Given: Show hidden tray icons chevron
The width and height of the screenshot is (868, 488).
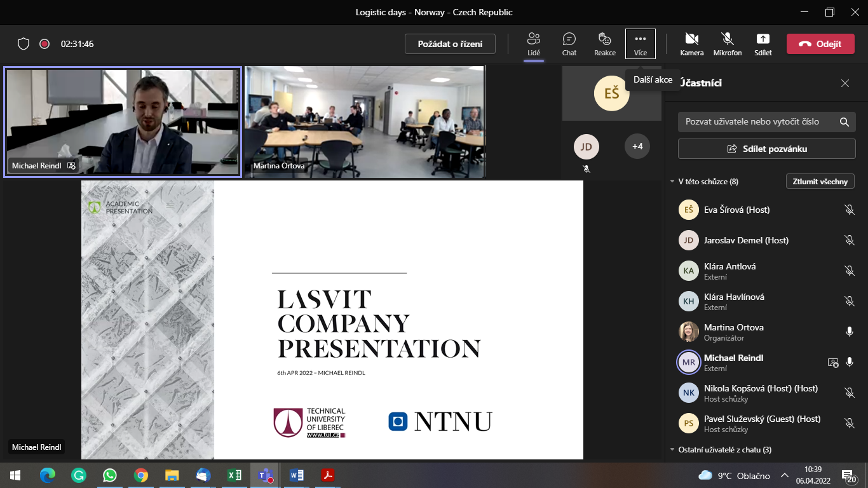Looking at the screenshot, I should point(785,475).
